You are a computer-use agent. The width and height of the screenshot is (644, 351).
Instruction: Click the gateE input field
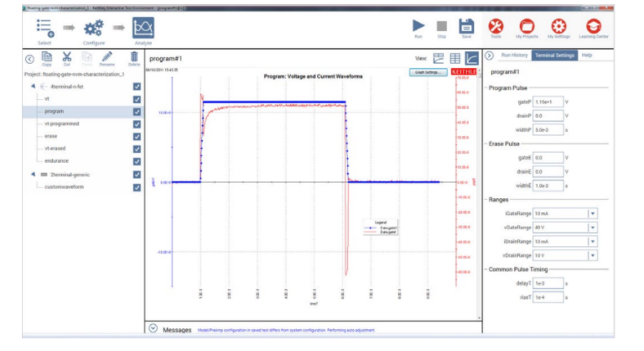(x=548, y=158)
